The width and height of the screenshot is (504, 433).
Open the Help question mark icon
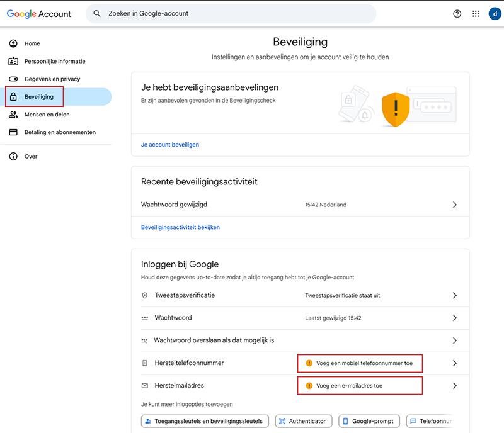pos(457,14)
